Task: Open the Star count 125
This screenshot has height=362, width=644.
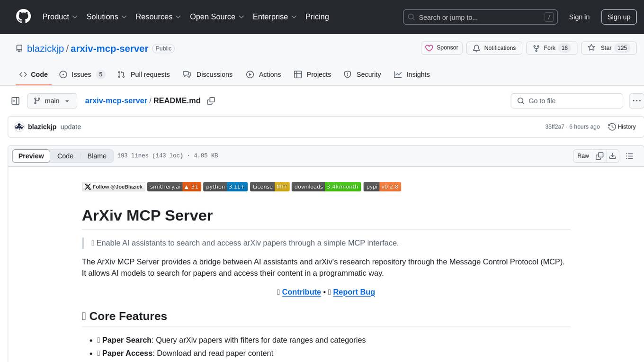Action: tap(622, 48)
